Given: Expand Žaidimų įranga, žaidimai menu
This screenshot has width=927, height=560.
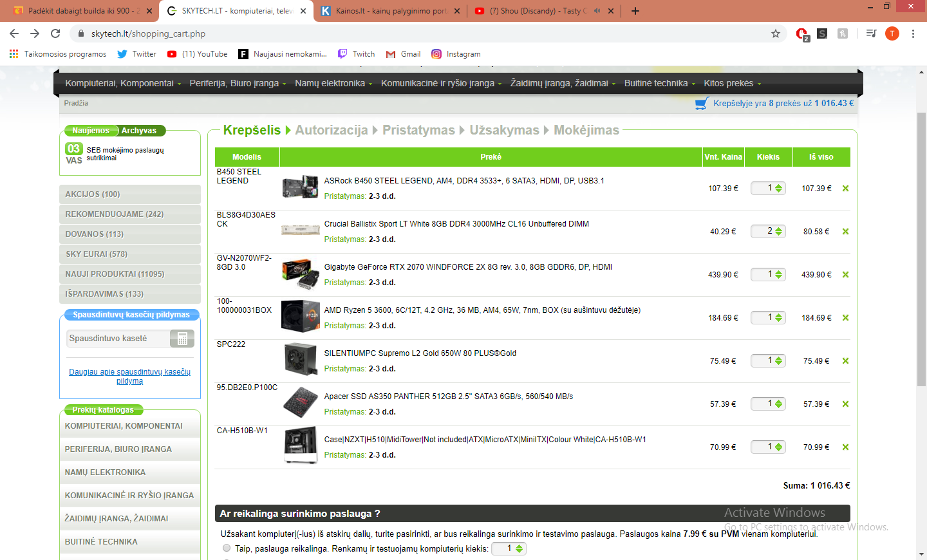Looking at the screenshot, I should click(563, 83).
